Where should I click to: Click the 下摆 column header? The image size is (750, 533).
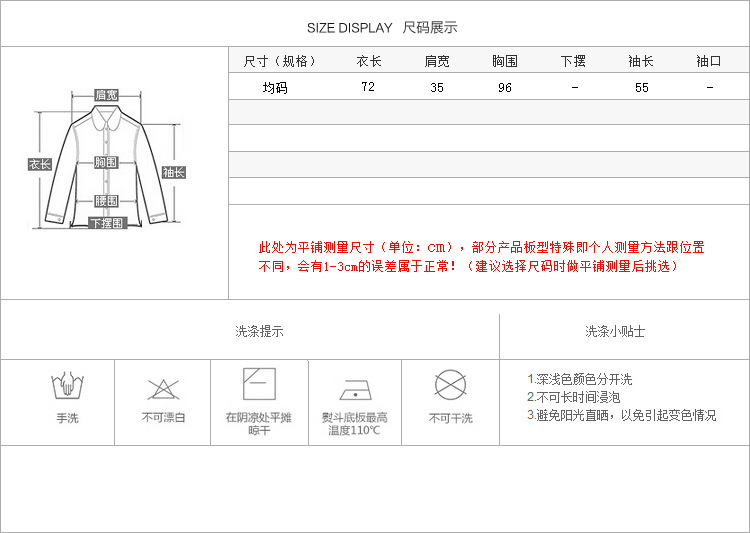(x=573, y=61)
